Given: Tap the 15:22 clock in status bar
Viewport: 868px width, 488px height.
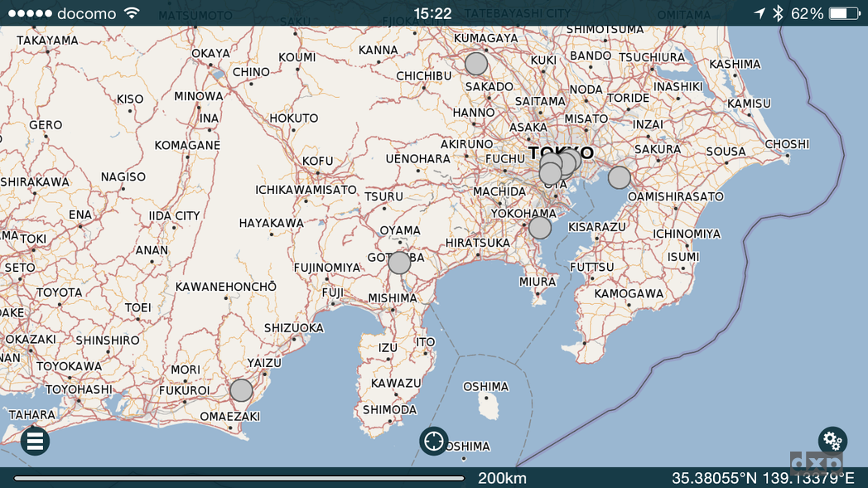Looking at the screenshot, I should 432,13.
